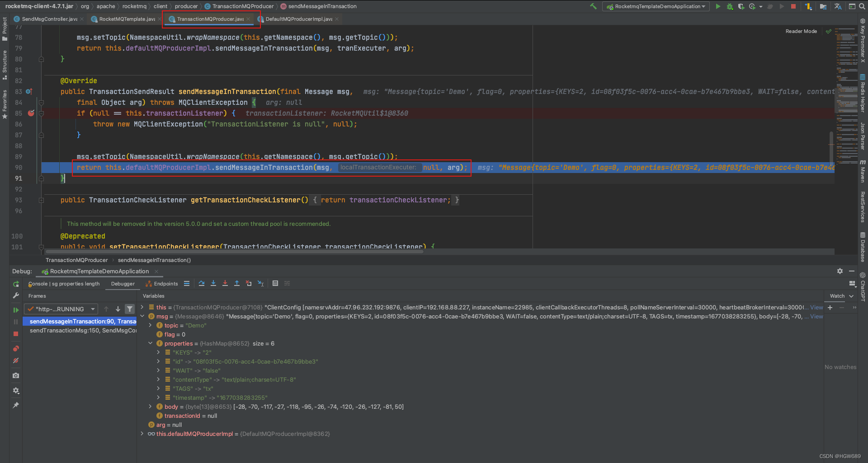868x463 pixels.
Task: Stop debug session red square in sidebar
Action: point(16,334)
